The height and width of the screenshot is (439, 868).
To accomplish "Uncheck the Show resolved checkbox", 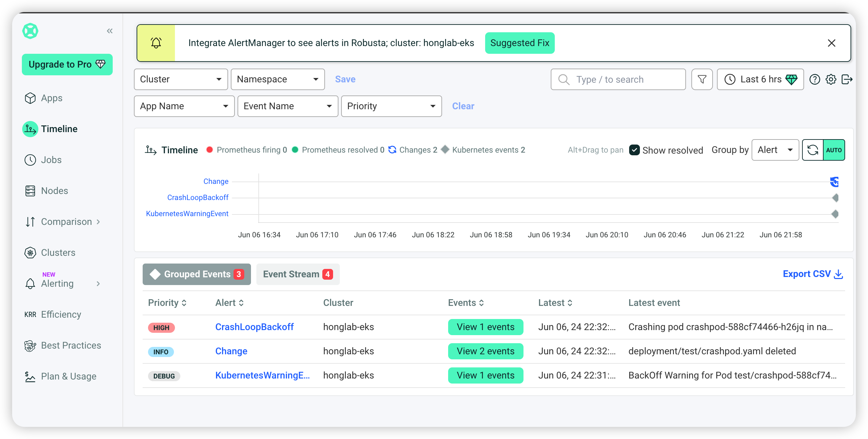I will pyautogui.click(x=634, y=150).
